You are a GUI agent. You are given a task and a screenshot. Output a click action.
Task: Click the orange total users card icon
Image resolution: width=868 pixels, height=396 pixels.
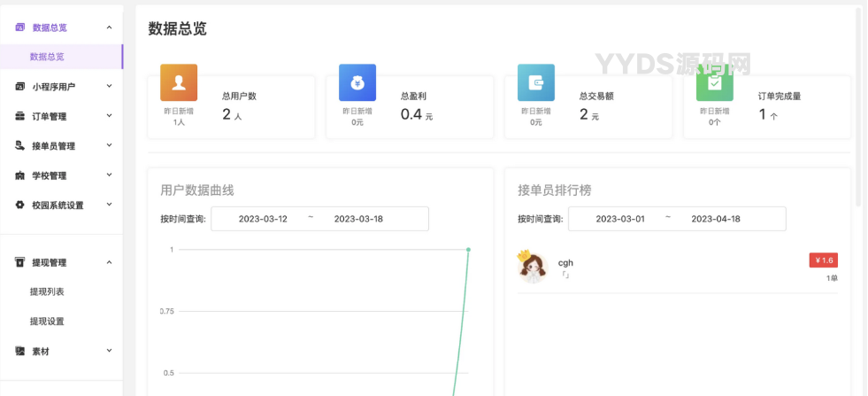[179, 82]
